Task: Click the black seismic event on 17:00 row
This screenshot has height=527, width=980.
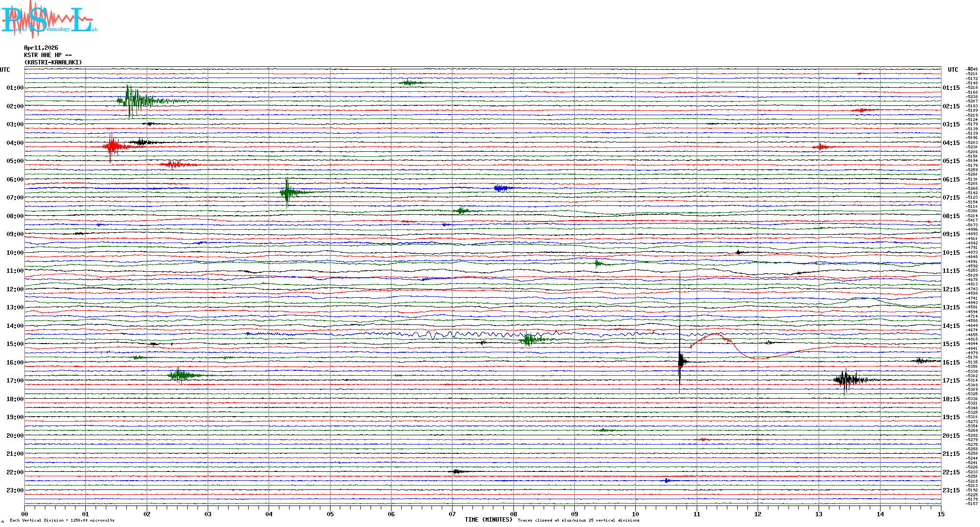Action: click(x=847, y=380)
